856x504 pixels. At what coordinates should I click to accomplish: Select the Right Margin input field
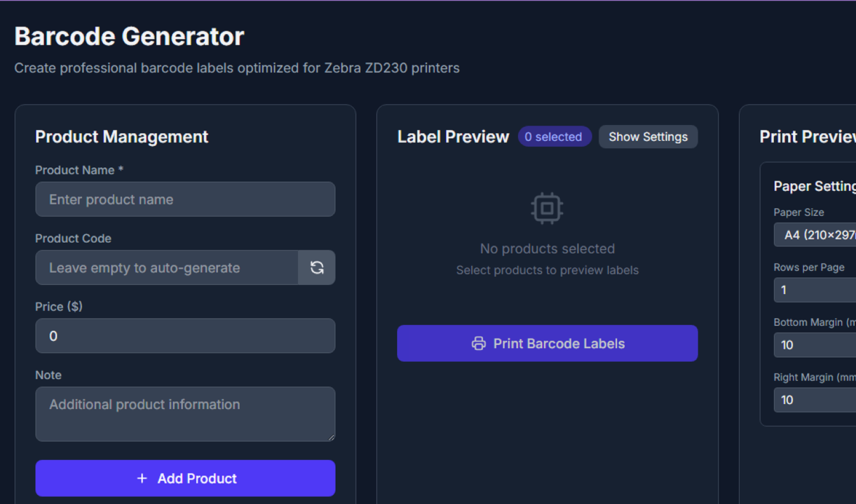[815, 400]
